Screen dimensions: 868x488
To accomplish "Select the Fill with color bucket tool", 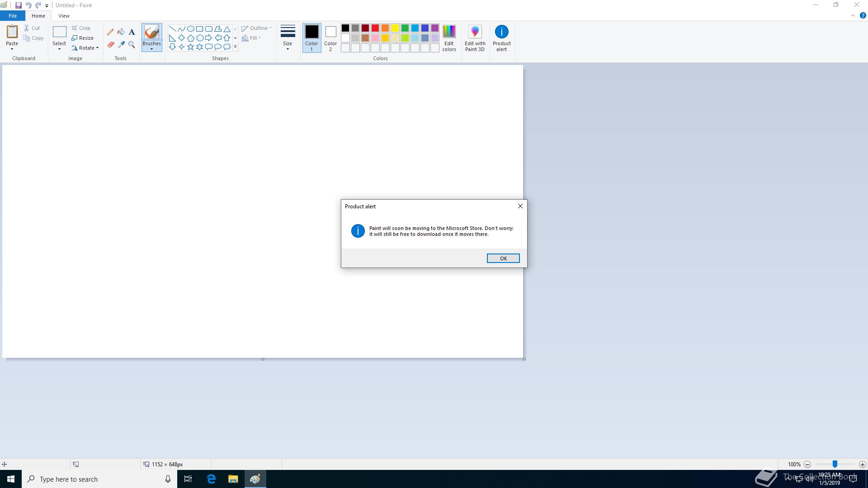I will (121, 32).
